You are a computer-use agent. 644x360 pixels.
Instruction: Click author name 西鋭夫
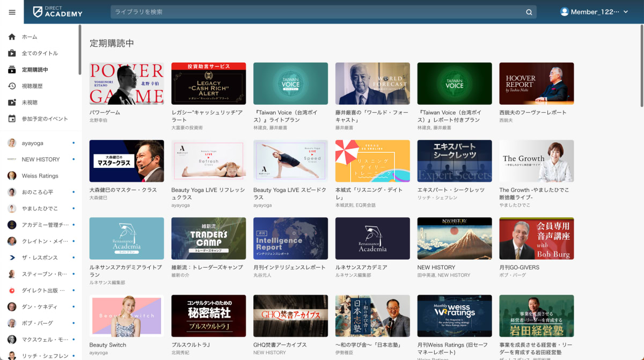[x=506, y=120]
